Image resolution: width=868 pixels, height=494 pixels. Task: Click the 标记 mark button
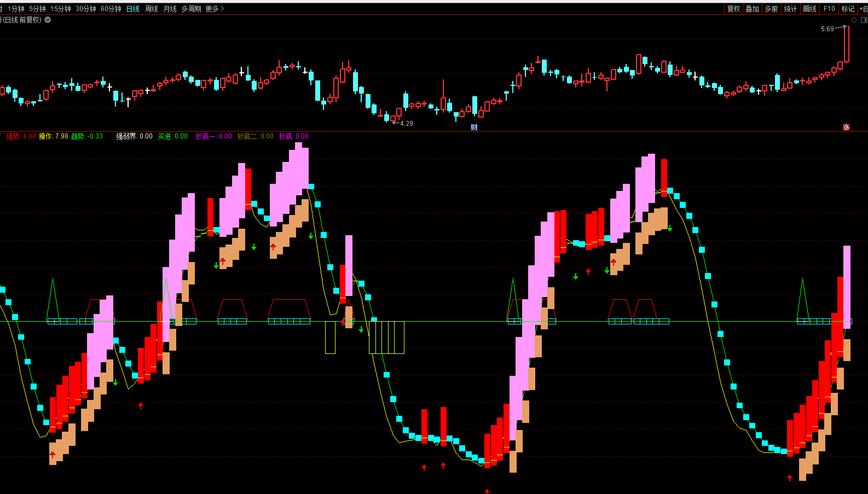click(x=848, y=9)
